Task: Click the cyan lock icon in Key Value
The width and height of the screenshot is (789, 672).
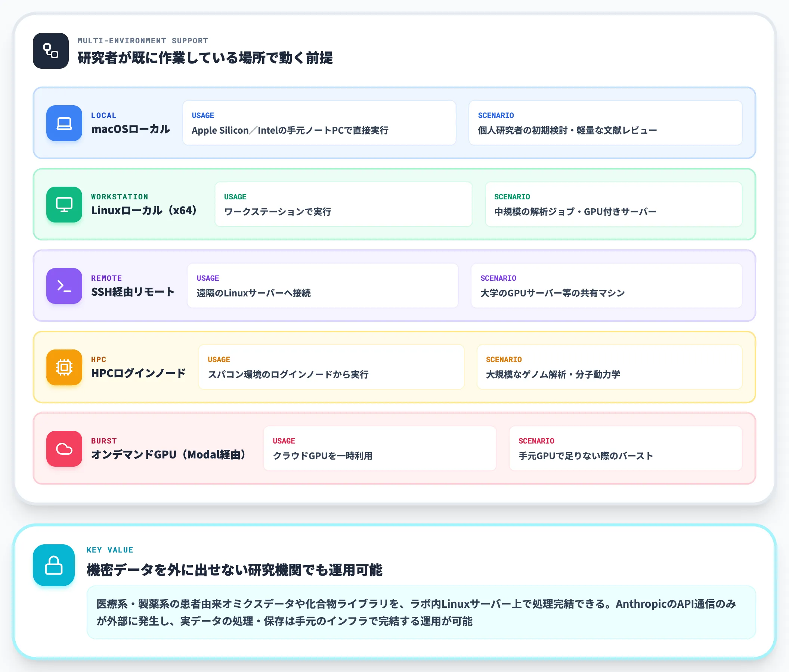Action: 54,565
